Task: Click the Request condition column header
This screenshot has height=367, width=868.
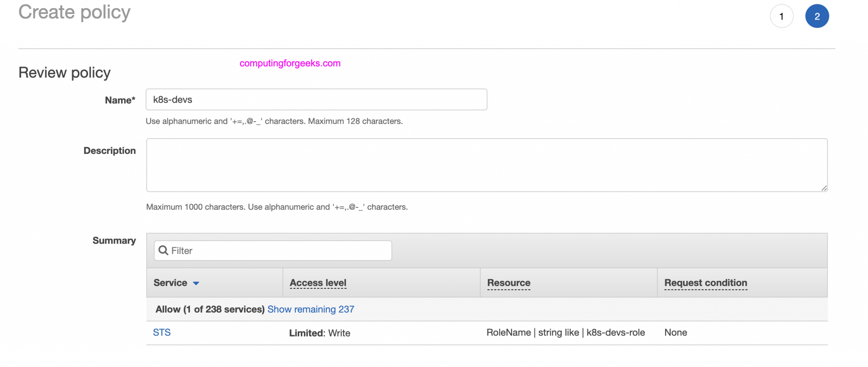Action: (x=705, y=283)
